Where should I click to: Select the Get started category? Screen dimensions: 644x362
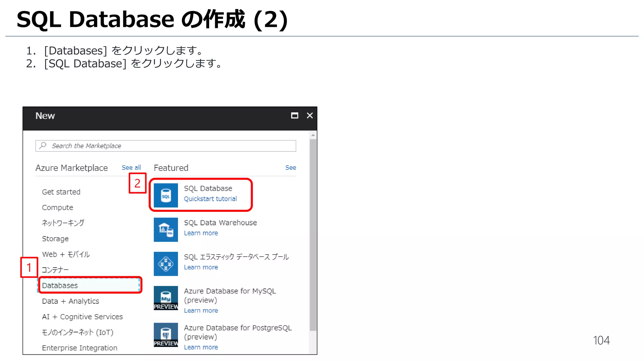click(61, 192)
